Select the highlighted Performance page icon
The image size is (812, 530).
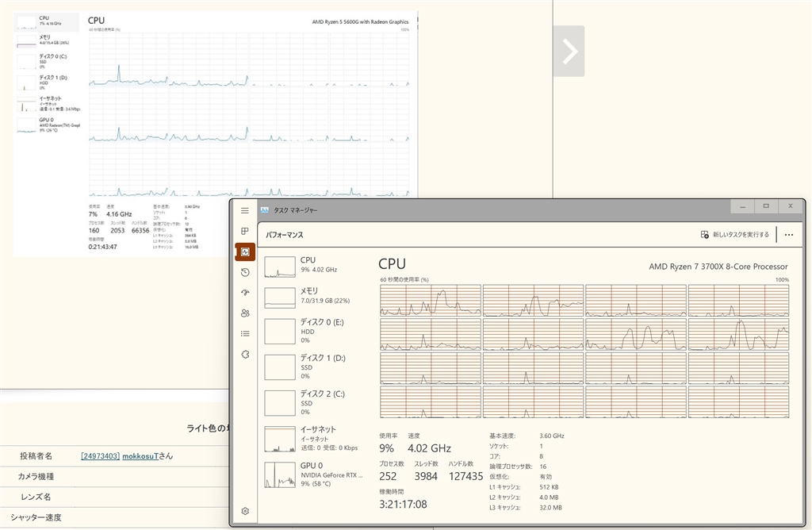[245, 252]
